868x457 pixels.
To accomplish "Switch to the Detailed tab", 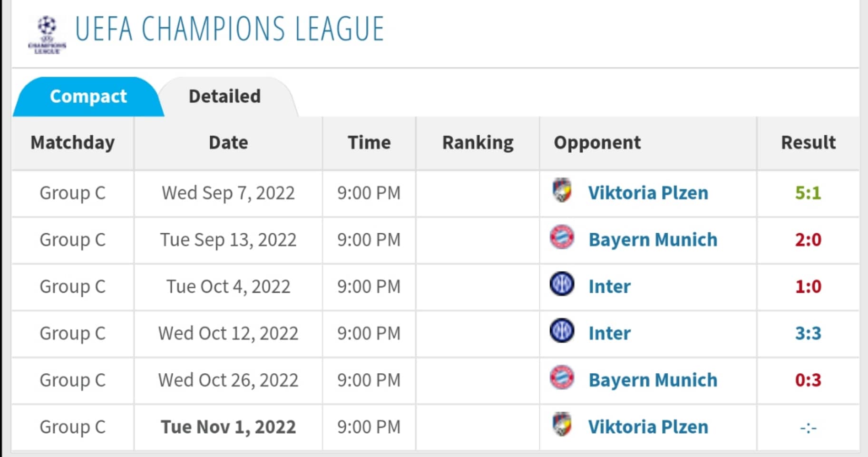I will coord(224,97).
